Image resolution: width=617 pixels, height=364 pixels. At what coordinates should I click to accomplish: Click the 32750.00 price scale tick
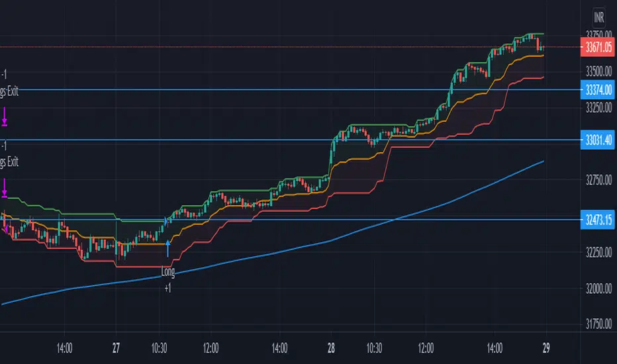pos(597,180)
